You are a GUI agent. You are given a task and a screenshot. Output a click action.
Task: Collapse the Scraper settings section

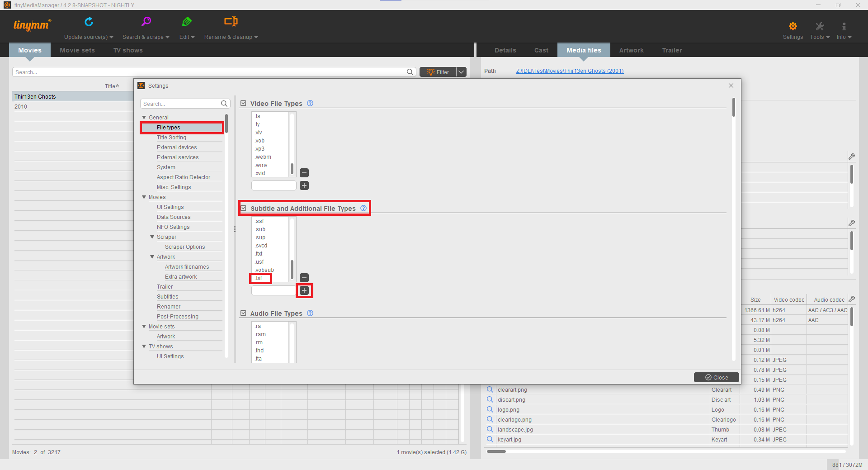pyautogui.click(x=153, y=237)
